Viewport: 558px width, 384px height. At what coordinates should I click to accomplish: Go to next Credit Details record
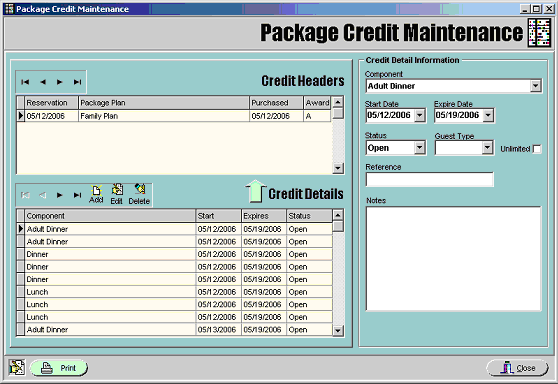click(x=59, y=195)
